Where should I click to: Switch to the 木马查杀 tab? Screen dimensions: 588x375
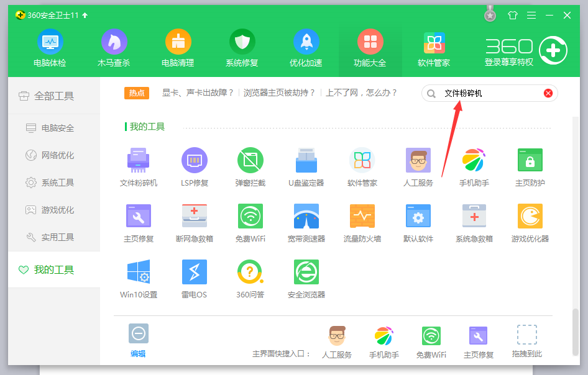point(114,48)
